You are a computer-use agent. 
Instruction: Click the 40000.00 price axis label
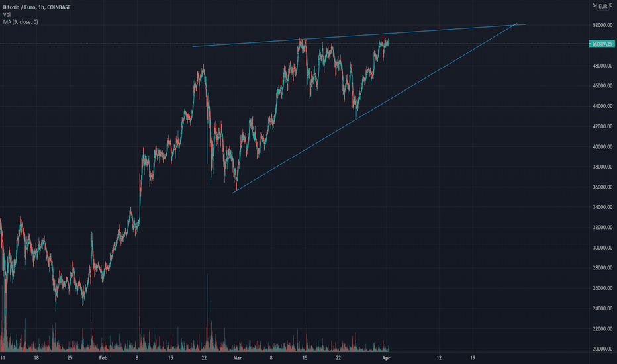pos(602,147)
